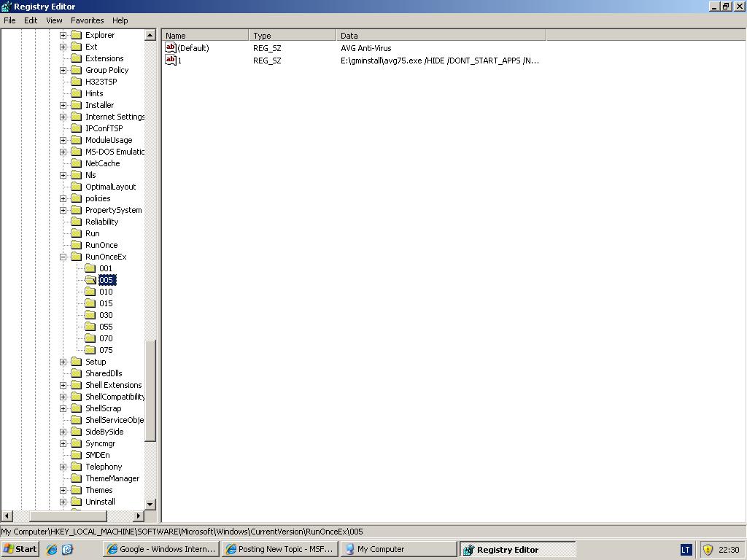The height and width of the screenshot is (560, 747).
Task: Click the tree horizontal scroll left arrow
Action: pos(7,516)
